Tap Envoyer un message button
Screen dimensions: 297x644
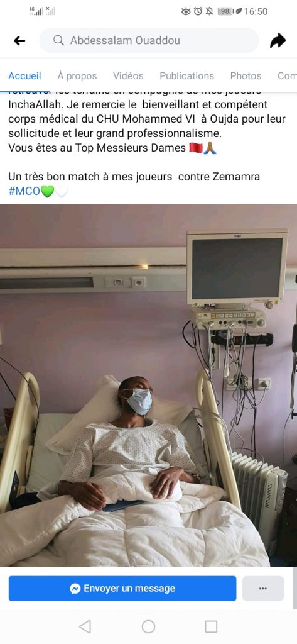click(122, 588)
